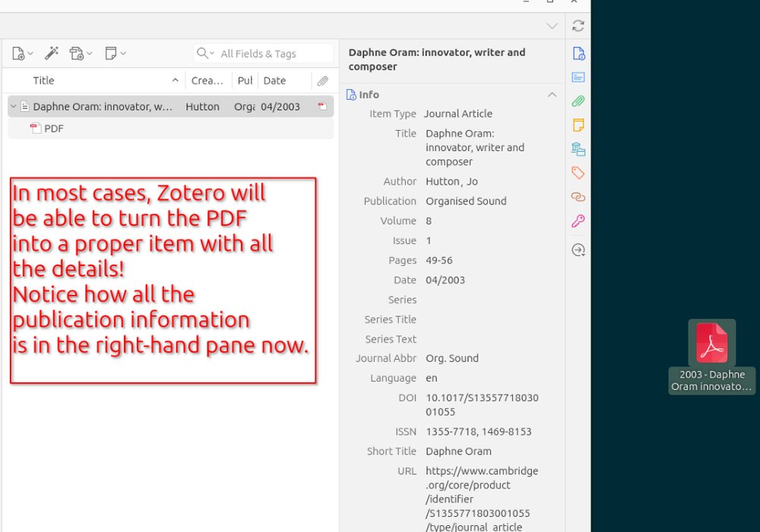Click the URL value cambridge.org address
This screenshot has width=760, height=532.
coord(482,499)
